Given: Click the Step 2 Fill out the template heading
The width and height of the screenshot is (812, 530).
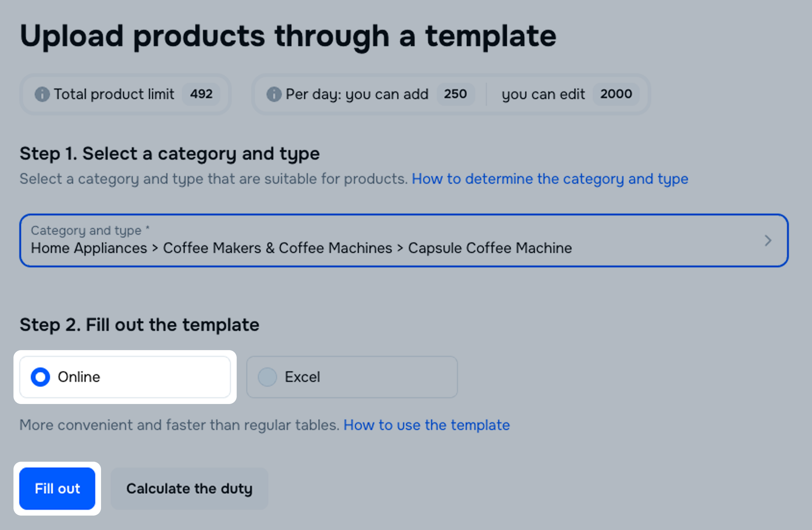Looking at the screenshot, I should (139, 324).
